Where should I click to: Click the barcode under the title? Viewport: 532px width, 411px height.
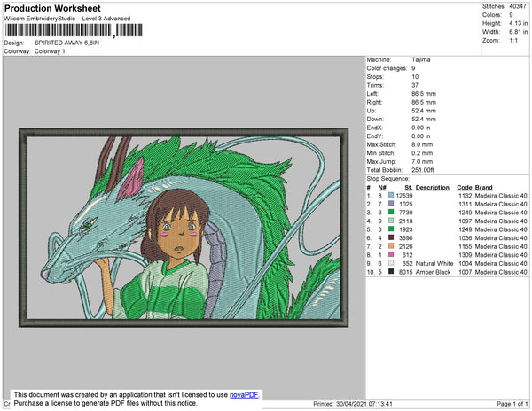click(74, 30)
